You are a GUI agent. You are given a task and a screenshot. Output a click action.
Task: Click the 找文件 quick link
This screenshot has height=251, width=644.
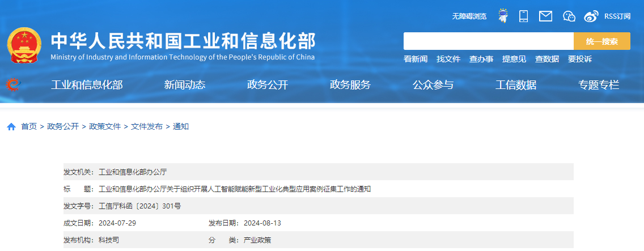448,59
